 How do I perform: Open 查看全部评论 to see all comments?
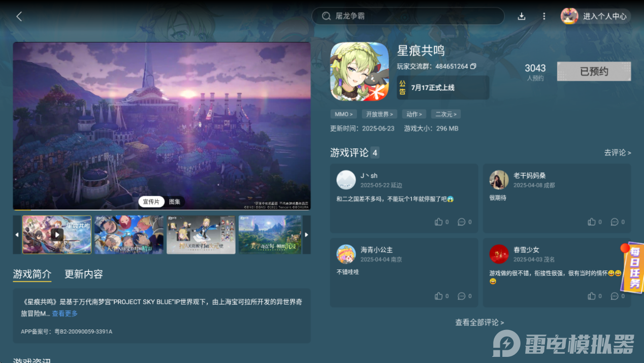pos(479,322)
